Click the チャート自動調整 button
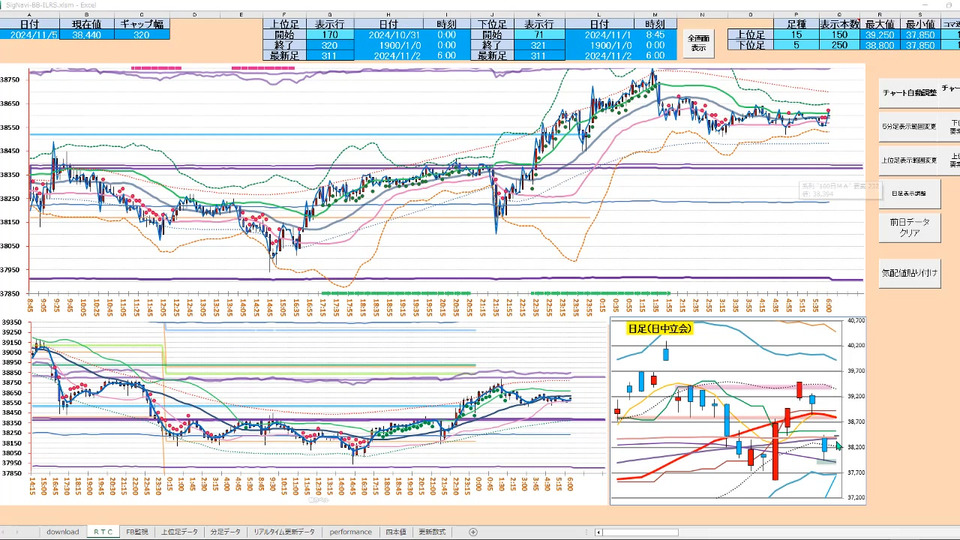Screen dimensions: 960x540 pos(909,93)
